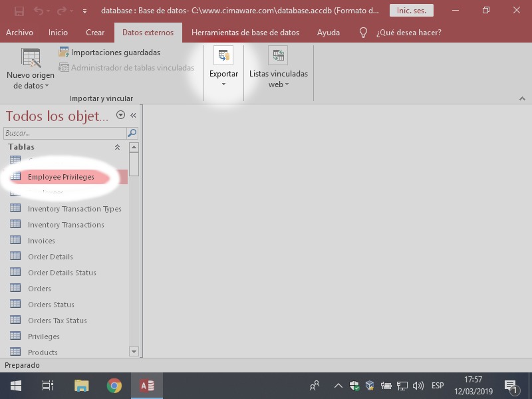Collapse the navigation pane with double chevron
Viewport: 532px width, 399px height.
coord(133,115)
